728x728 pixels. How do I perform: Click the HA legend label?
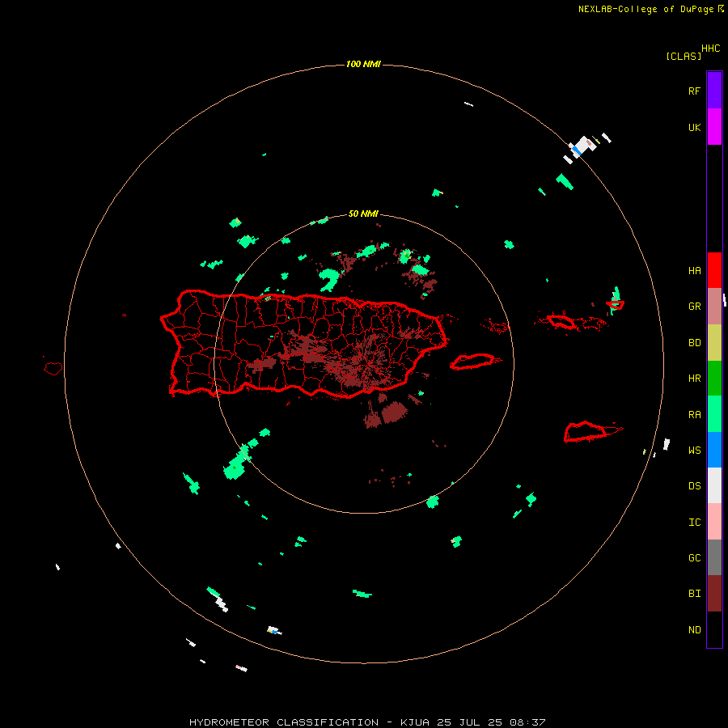pos(694,270)
